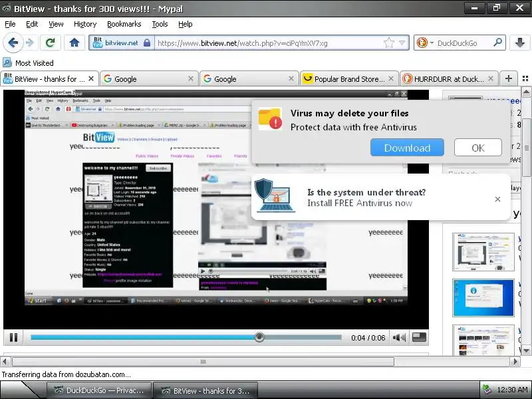Reload the page with the green refresh icon

point(51,43)
